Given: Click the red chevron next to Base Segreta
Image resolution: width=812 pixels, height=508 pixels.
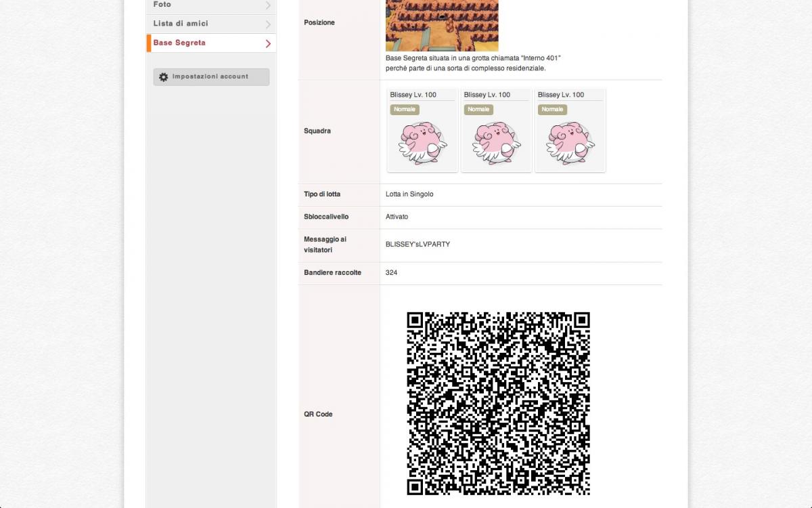Looking at the screenshot, I should coord(268,43).
